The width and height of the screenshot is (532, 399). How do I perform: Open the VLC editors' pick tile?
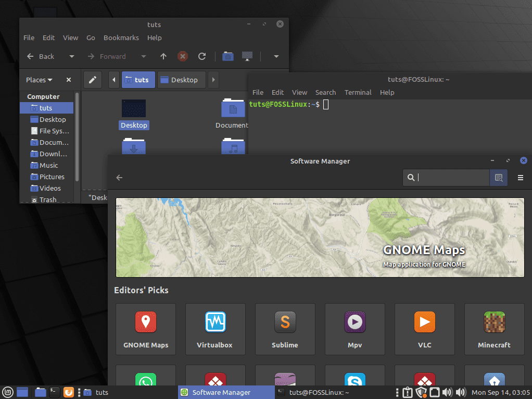(x=424, y=329)
